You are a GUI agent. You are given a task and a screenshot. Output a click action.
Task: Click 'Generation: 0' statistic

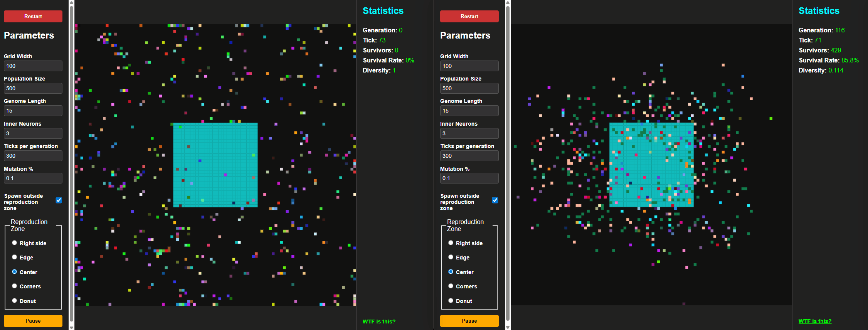coord(383,30)
